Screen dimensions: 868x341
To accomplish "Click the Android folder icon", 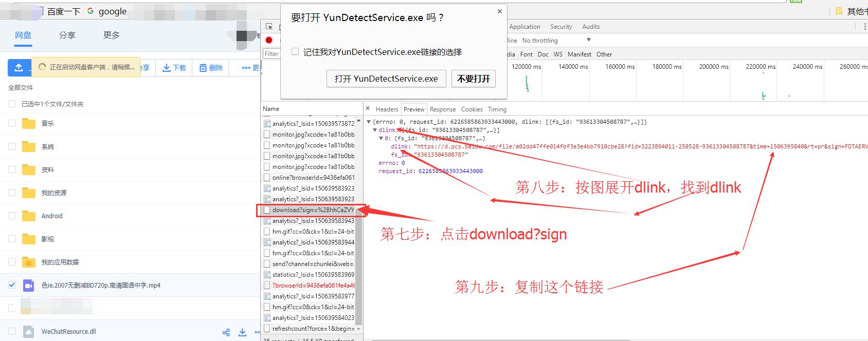I will pyautogui.click(x=29, y=216).
